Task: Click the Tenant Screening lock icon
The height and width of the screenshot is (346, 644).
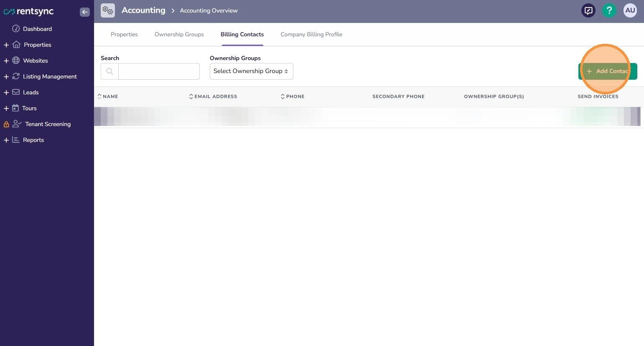Action: 6,124
